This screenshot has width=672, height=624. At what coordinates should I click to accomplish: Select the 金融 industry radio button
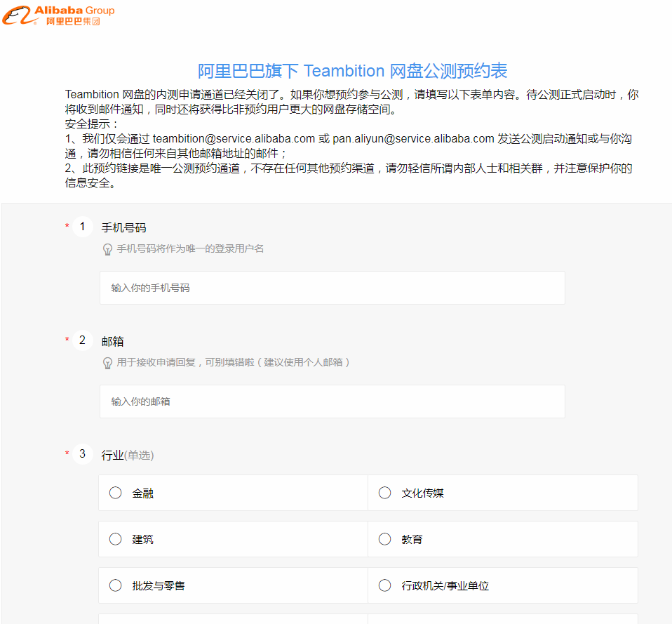(116, 493)
